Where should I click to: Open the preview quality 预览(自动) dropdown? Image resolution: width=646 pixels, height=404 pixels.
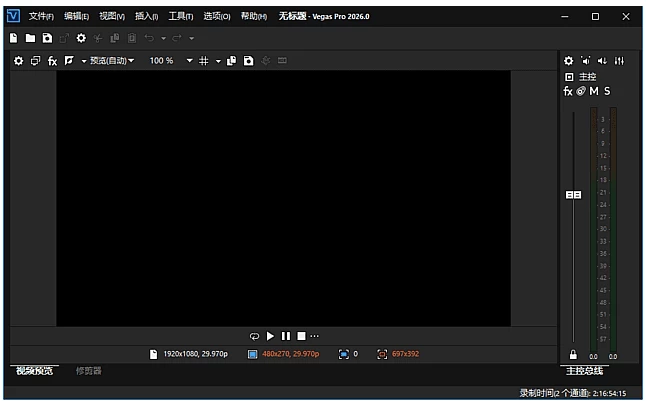[111, 61]
